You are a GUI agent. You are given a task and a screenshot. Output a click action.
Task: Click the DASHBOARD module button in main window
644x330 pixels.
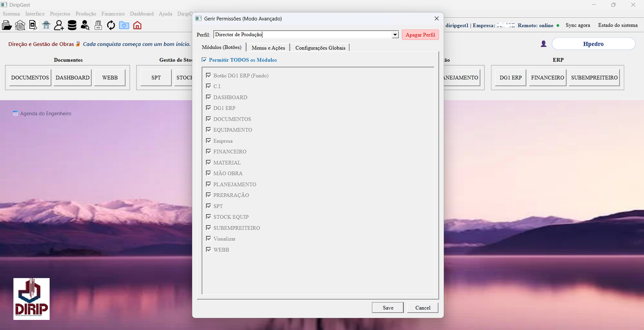(72, 78)
